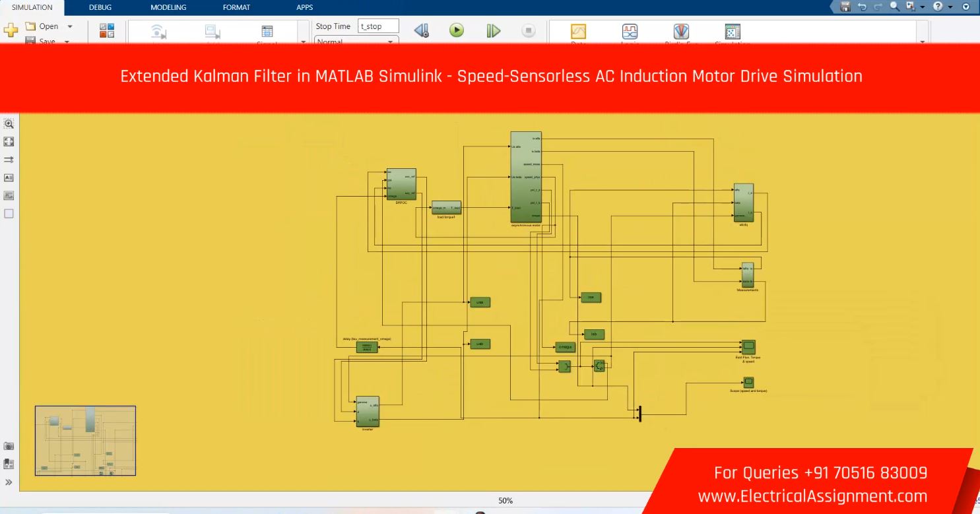
Task: Switch to the MODELING tab
Action: pyautogui.click(x=168, y=7)
